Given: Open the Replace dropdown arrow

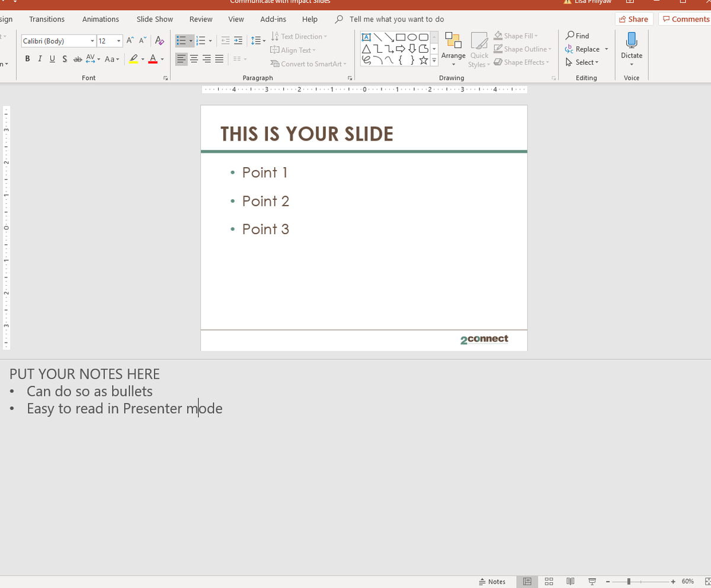Looking at the screenshot, I should pyautogui.click(x=606, y=49).
